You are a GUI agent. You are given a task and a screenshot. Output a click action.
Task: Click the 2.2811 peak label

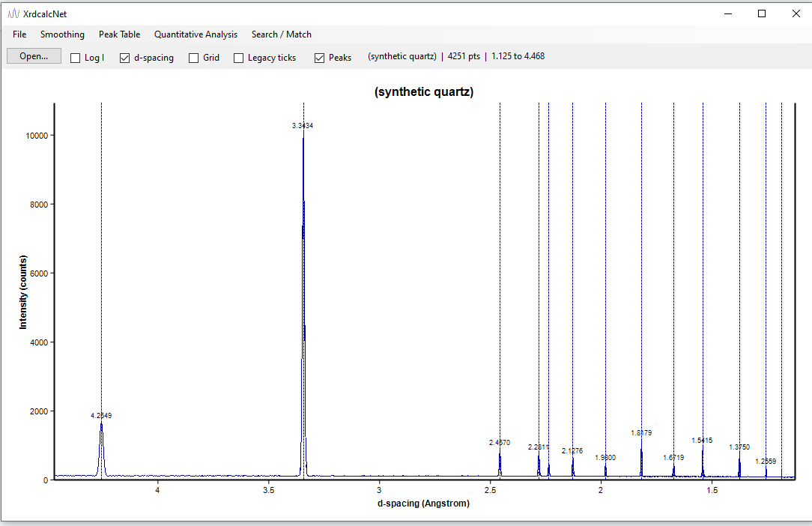(x=539, y=447)
